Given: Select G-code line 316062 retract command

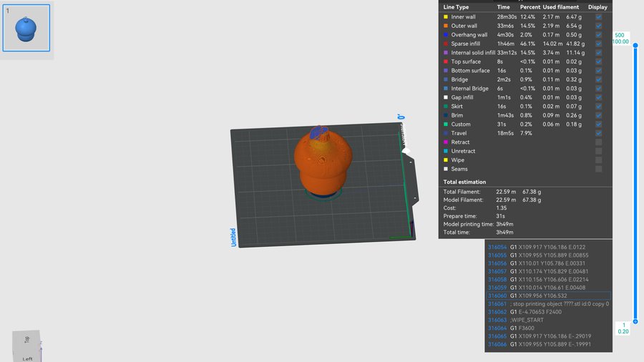Looking at the screenshot, I should point(548,312).
